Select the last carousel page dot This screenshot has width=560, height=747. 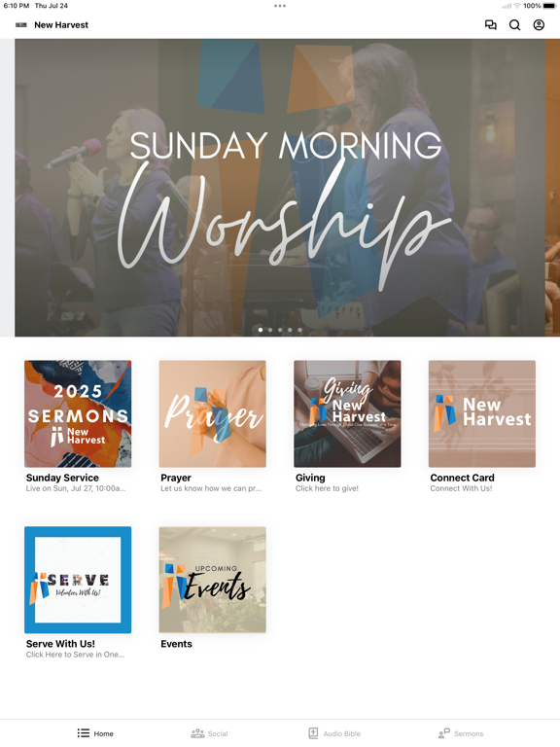[x=299, y=330]
